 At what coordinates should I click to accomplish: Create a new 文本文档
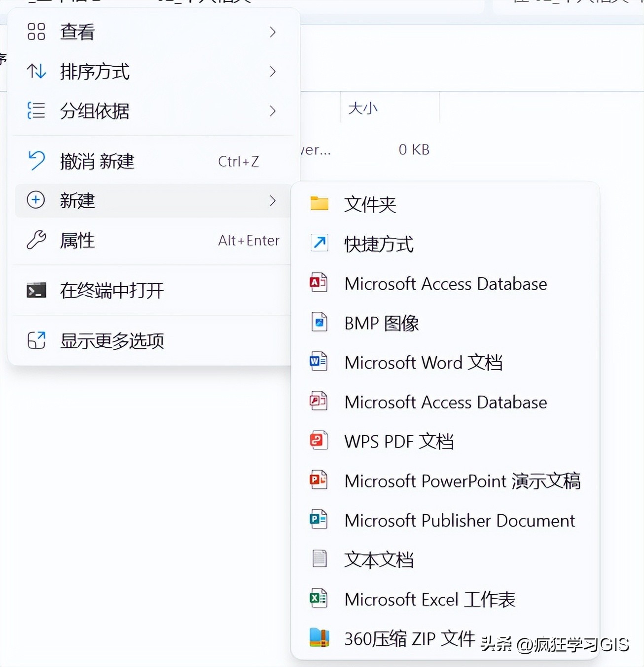click(445, 559)
